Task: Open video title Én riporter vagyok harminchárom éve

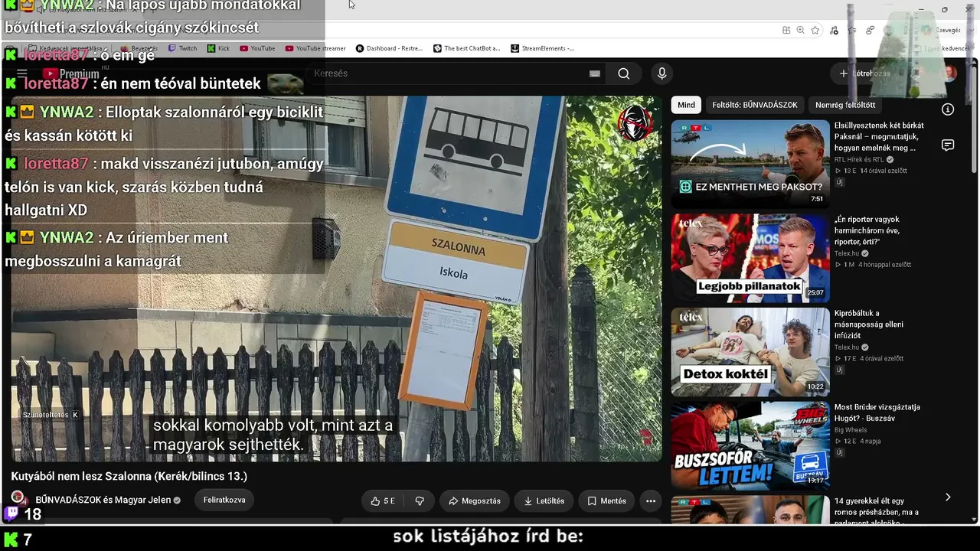Action: (x=867, y=230)
